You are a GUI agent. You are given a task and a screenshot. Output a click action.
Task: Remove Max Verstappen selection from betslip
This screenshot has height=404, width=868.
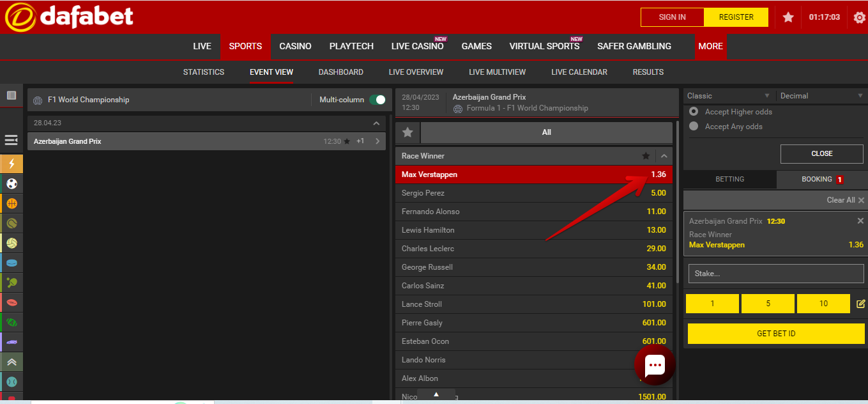tap(860, 221)
